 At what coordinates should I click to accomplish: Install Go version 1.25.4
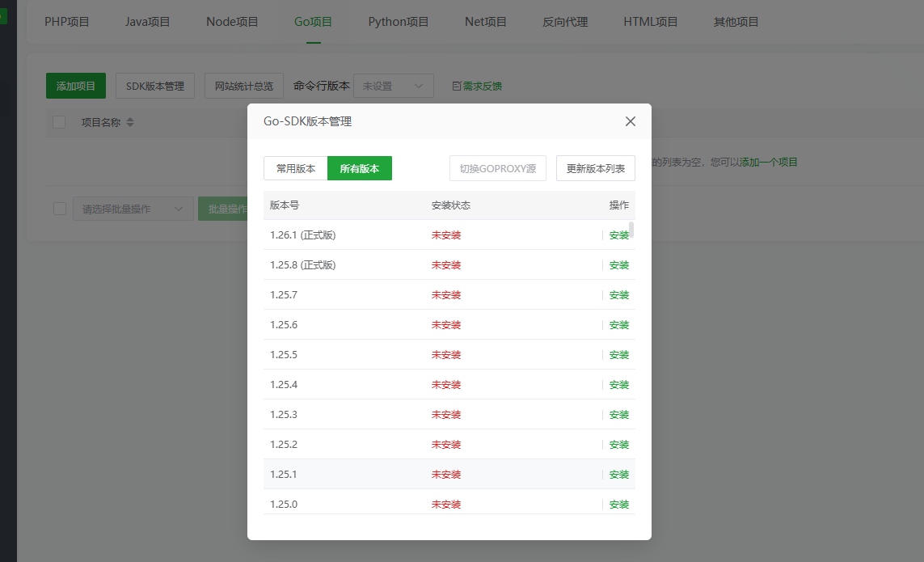click(619, 385)
